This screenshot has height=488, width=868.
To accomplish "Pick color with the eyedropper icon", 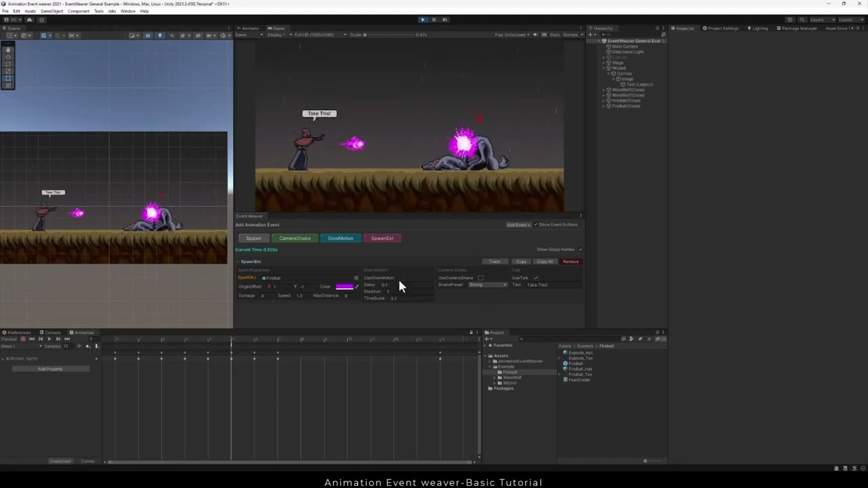I will click(357, 287).
